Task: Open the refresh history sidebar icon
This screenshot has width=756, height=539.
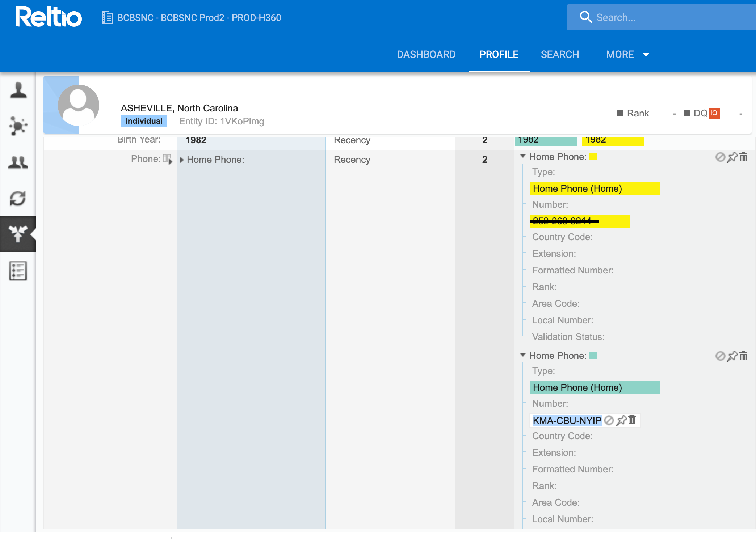Action: pyautogui.click(x=18, y=198)
